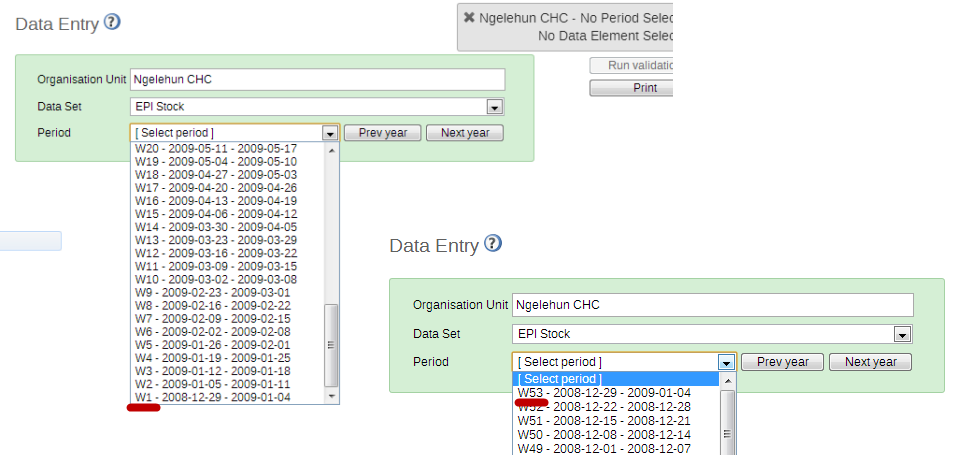This screenshot has width=973, height=459.
Task: Click the help icon beside the upper Data Entry heading
Action: point(112,22)
